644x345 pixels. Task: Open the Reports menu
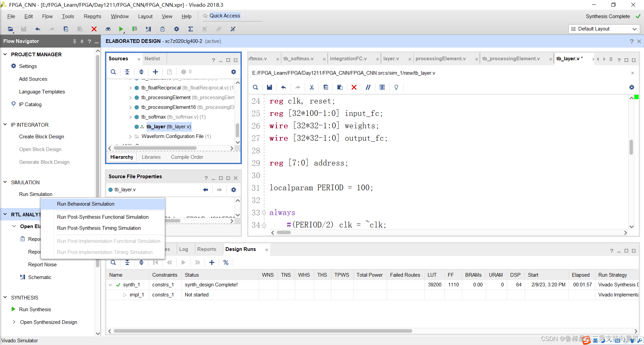(x=92, y=16)
